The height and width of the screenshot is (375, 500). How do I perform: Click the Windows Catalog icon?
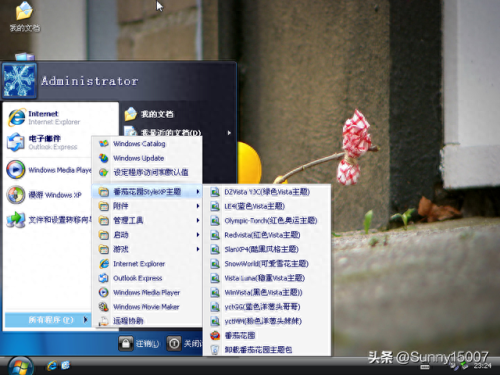pyautogui.click(x=104, y=144)
